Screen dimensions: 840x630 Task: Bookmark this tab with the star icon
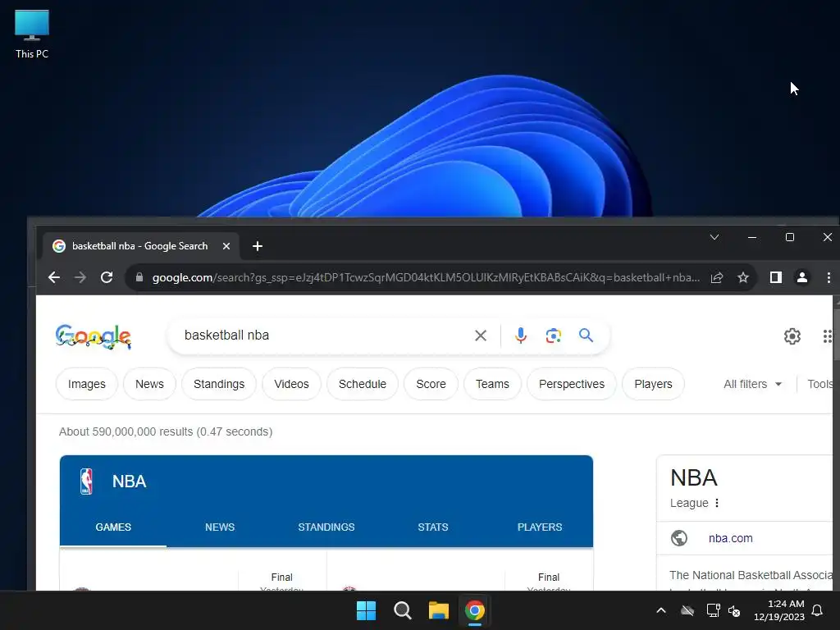[x=743, y=277]
